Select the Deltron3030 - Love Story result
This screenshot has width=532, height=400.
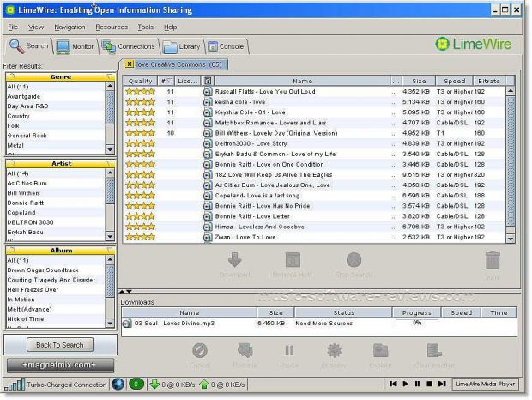coord(315,144)
